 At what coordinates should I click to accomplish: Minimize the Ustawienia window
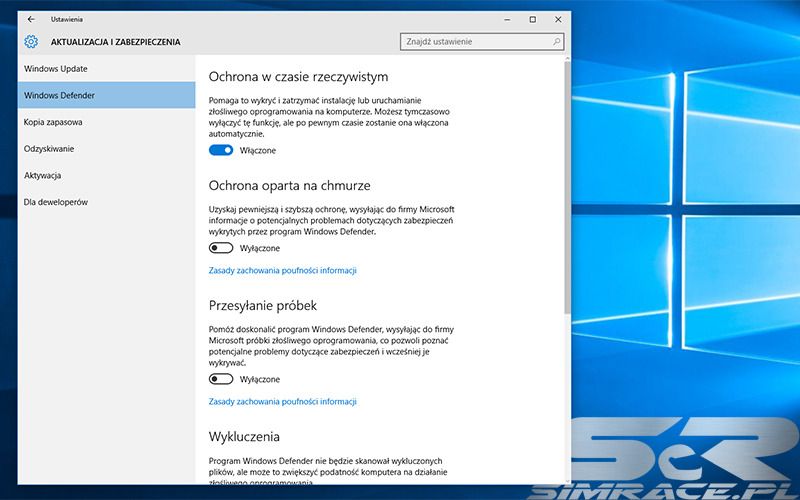(x=505, y=19)
